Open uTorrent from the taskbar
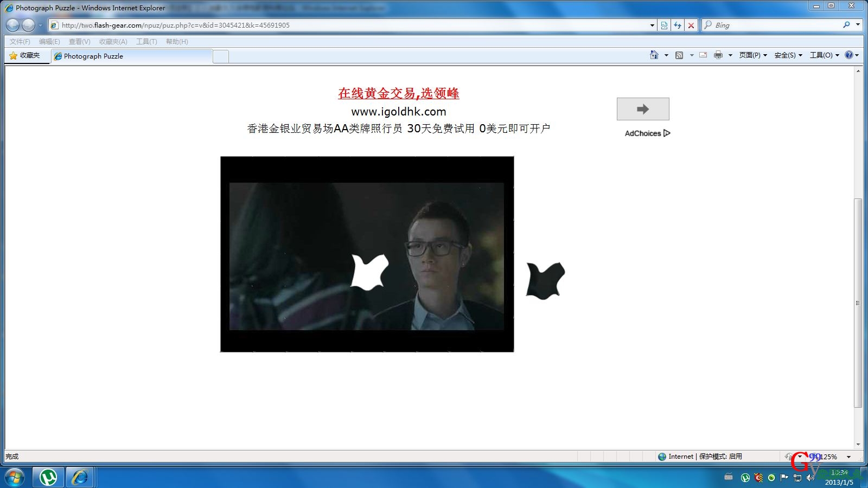The image size is (868, 488). pos(48,477)
